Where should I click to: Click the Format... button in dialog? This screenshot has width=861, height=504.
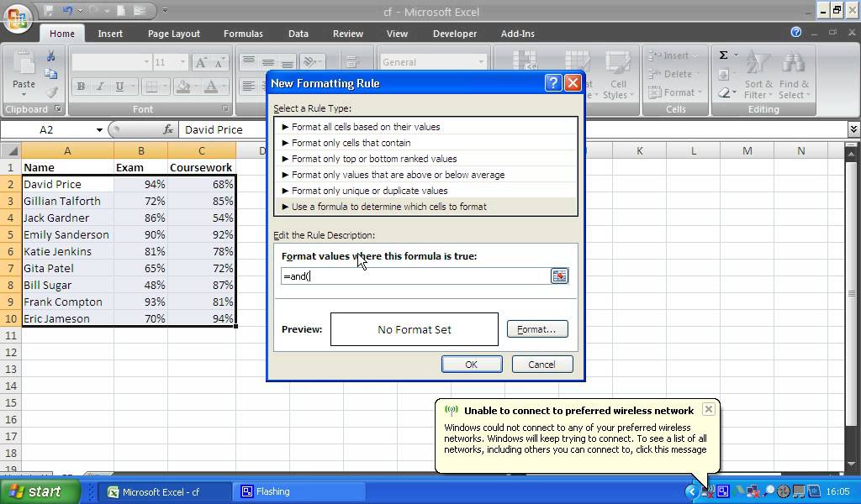[537, 329]
